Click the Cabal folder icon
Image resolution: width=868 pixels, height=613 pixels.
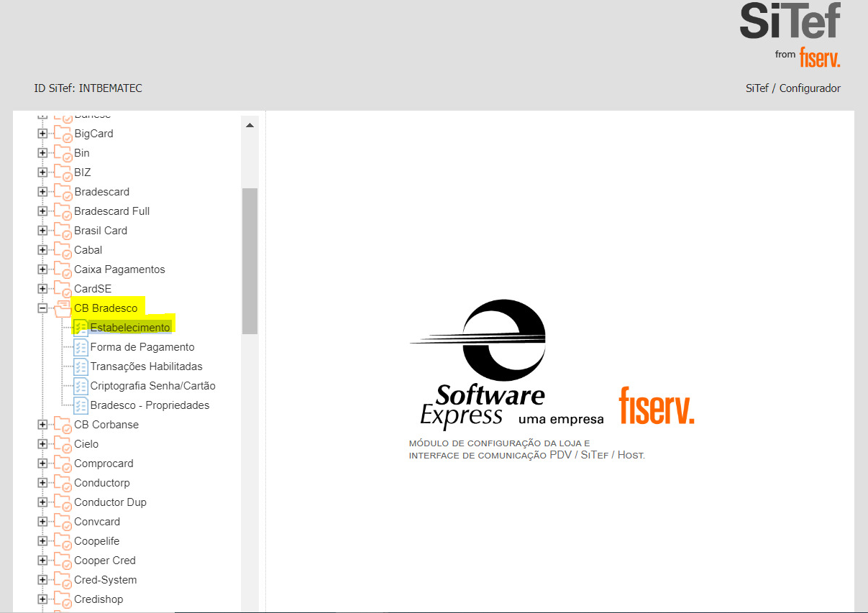coord(63,250)
